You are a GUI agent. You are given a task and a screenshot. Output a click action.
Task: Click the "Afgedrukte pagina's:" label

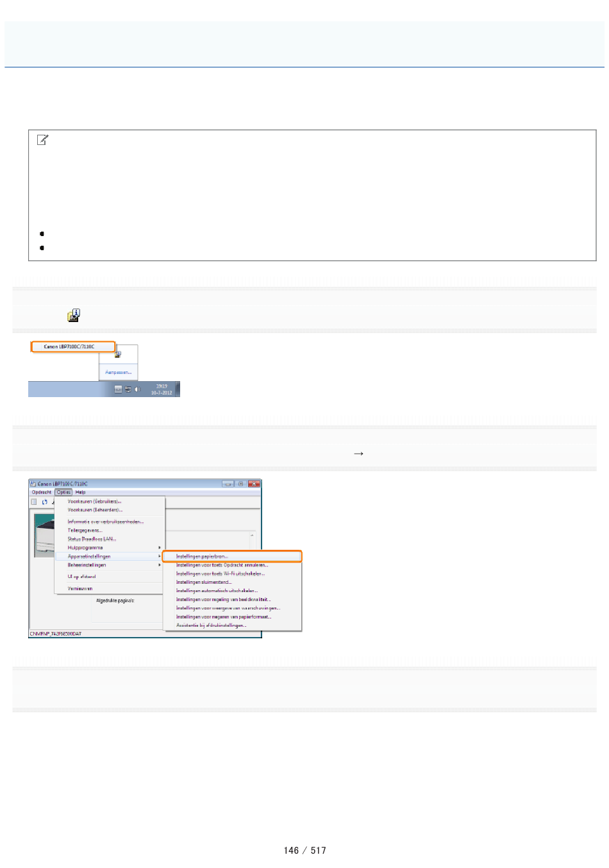(115, 600)
